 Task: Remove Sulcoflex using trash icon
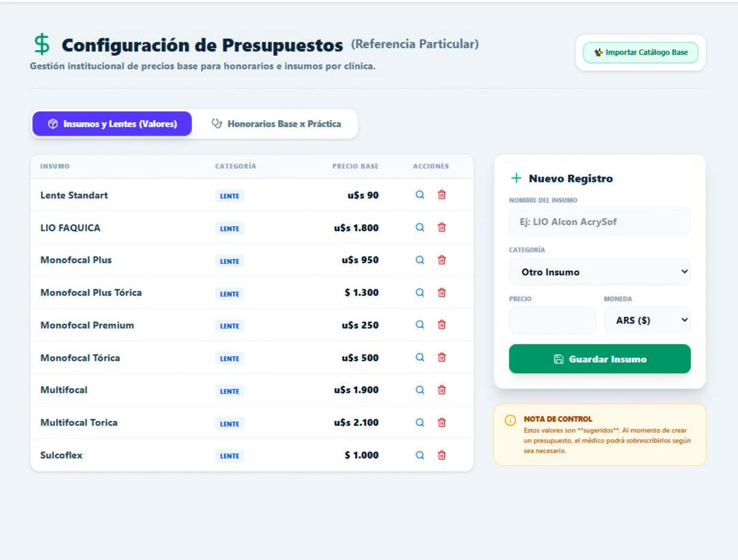pos(441,455)
